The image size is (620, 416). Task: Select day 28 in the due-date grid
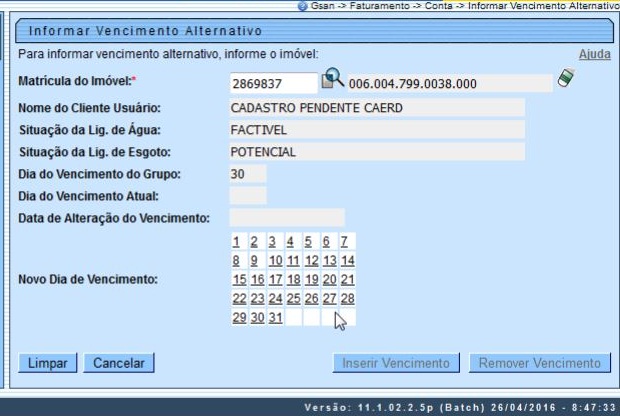tap(348, 299)
